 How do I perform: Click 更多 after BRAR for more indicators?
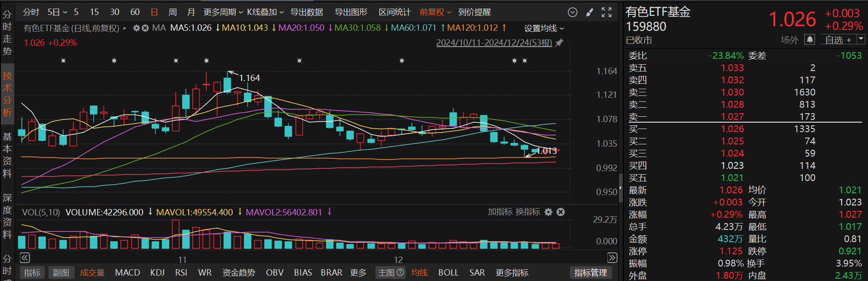click(x=358, y=272)
